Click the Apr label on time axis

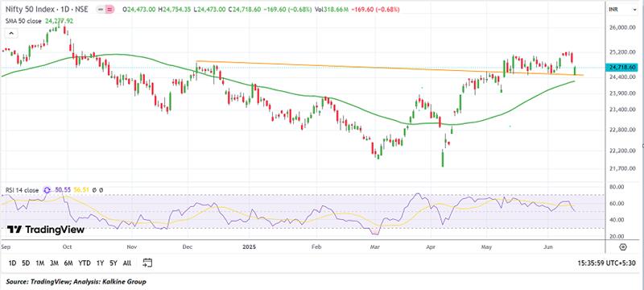[431, 246]
